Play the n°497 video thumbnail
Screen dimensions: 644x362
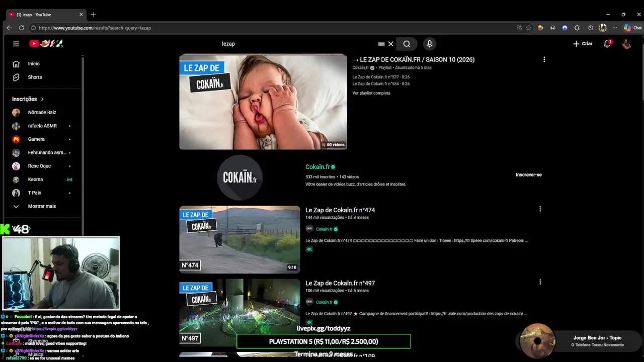pos(239,313)
